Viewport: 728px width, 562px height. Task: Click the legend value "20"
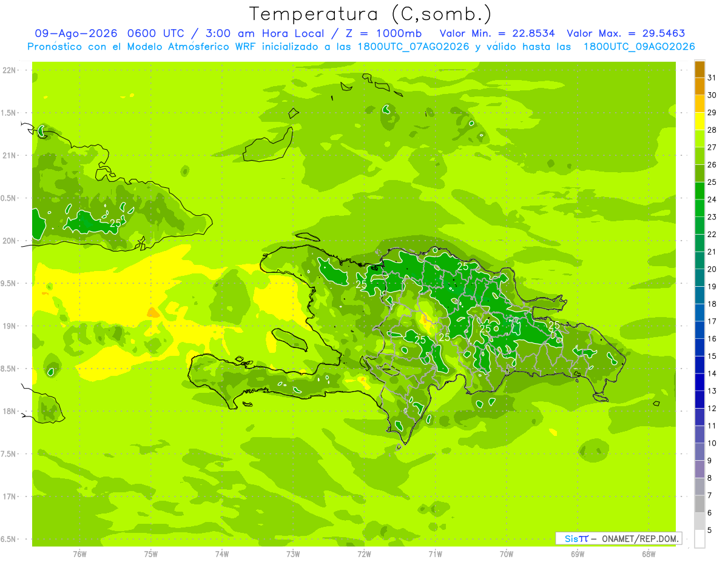coord(712,269)
